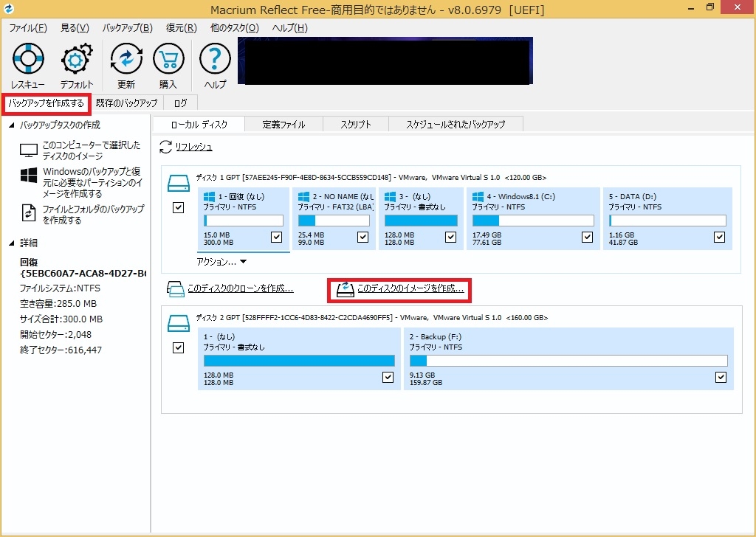Viewport: 756px width, 537px height.
Task: Click ファイルとフォルダのバックアップを作成する task
Action: click(93, 215)
